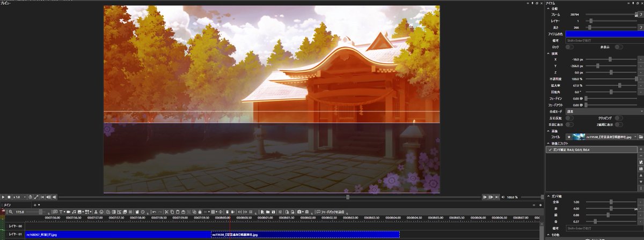This screenshot has height=240, width=644.
Task: Stop preview playback with the stop button
Action: [9, 197]
